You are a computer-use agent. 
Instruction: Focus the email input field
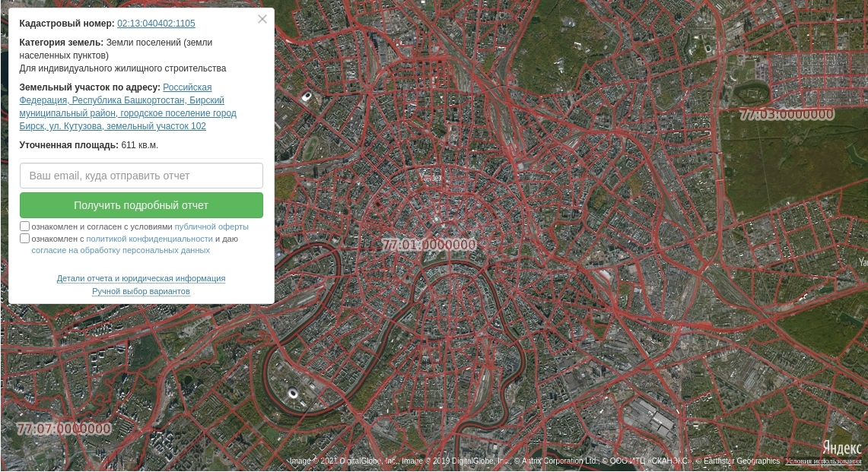(x=141, y=176)
